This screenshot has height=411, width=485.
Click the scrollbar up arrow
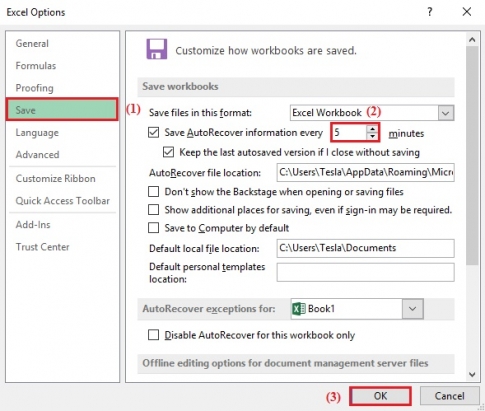click(472, 40)
